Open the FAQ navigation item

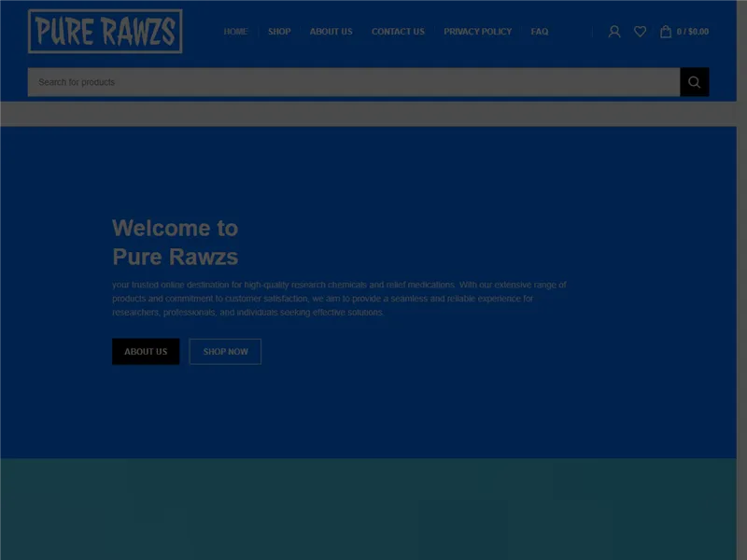539,31
